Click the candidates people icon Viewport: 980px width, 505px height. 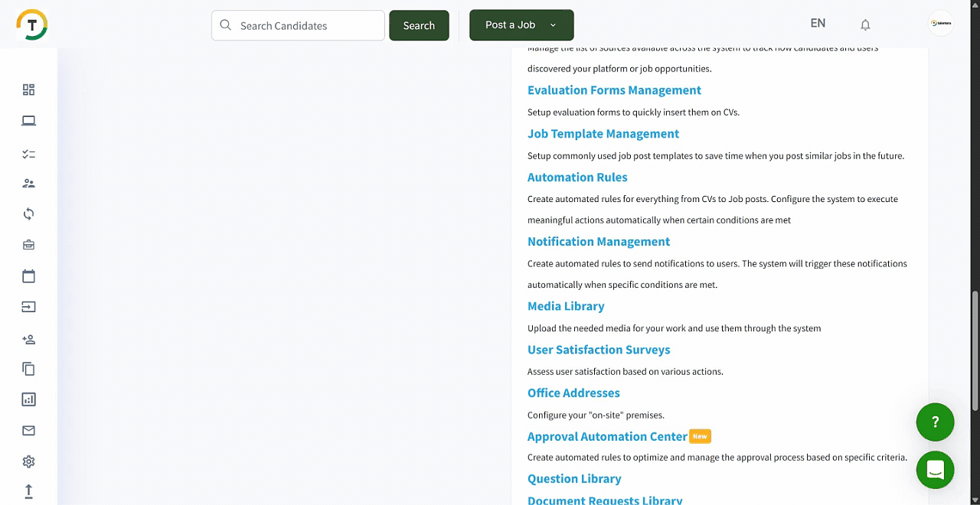tap(28, 183)
